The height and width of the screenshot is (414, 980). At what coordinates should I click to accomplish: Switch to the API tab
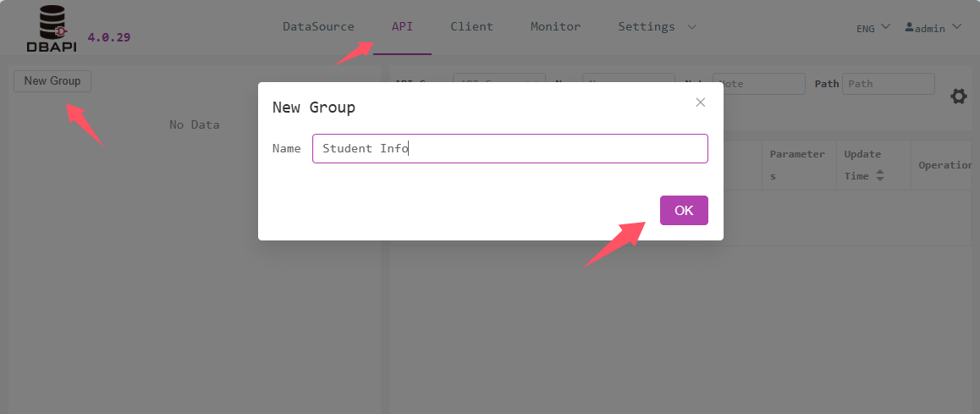[402, 27]
